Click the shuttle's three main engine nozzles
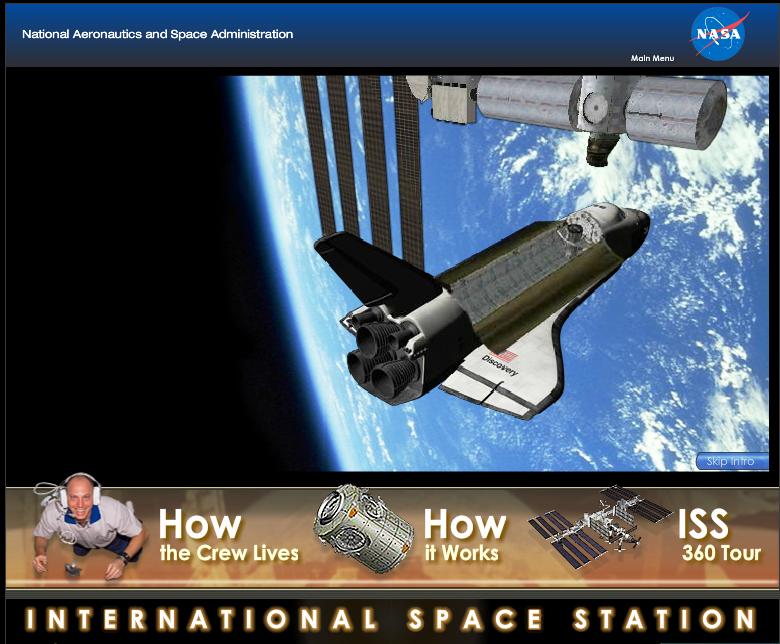The height and width of the screenshot is (644, 780). tap(380, 357)
